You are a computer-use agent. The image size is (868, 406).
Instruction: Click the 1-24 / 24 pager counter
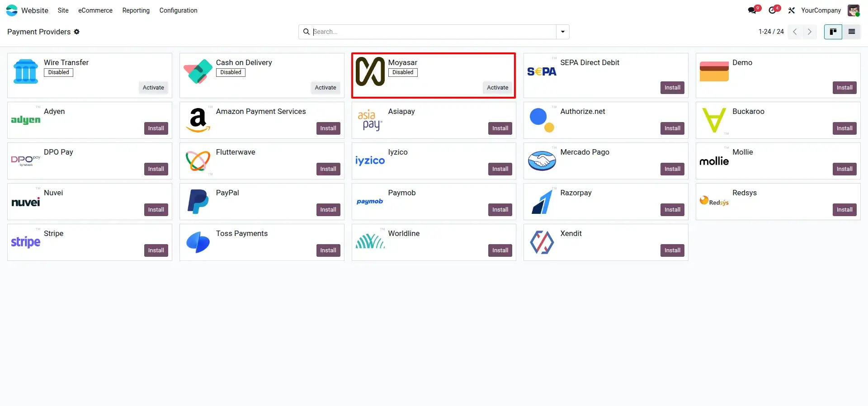tap(771, 32)
